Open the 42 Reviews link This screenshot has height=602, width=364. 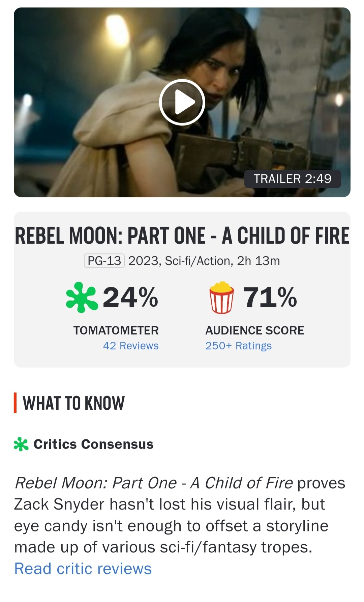131,346
